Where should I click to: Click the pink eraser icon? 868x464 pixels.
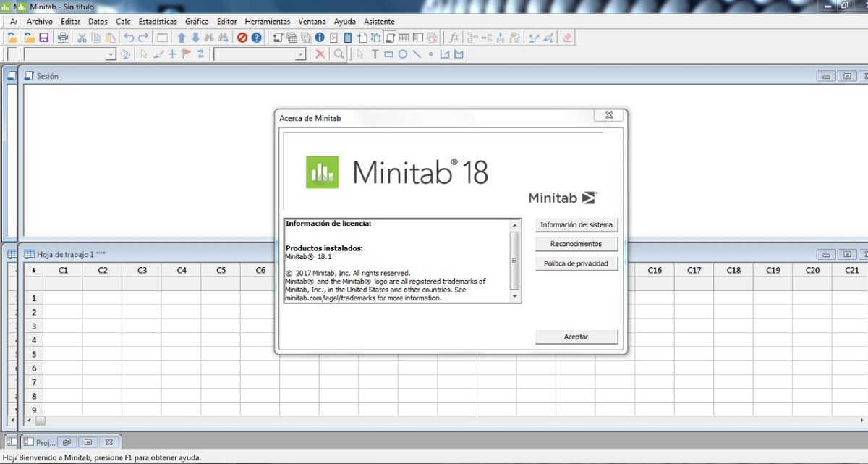(567, 38)
